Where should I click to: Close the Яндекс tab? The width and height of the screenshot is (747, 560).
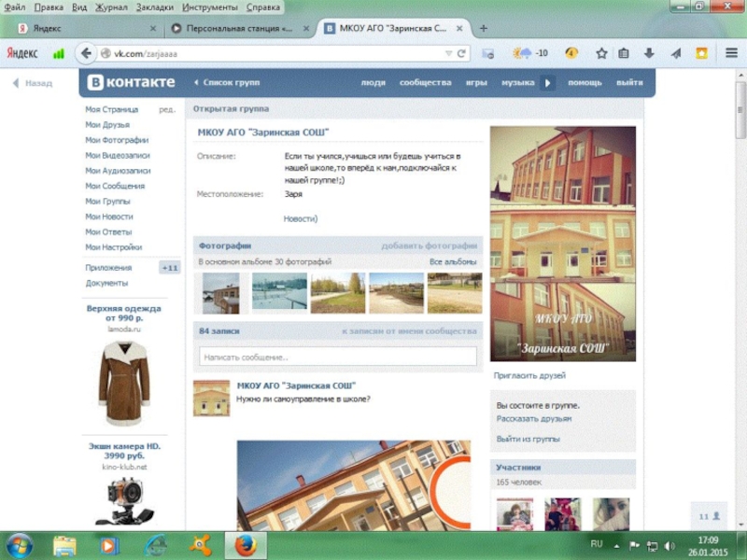[153, 29]
